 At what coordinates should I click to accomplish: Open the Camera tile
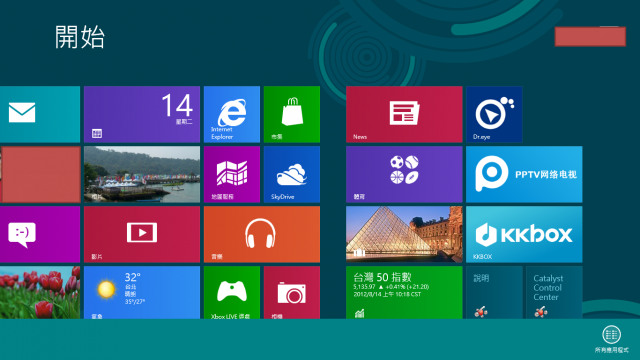click(292, 292)
